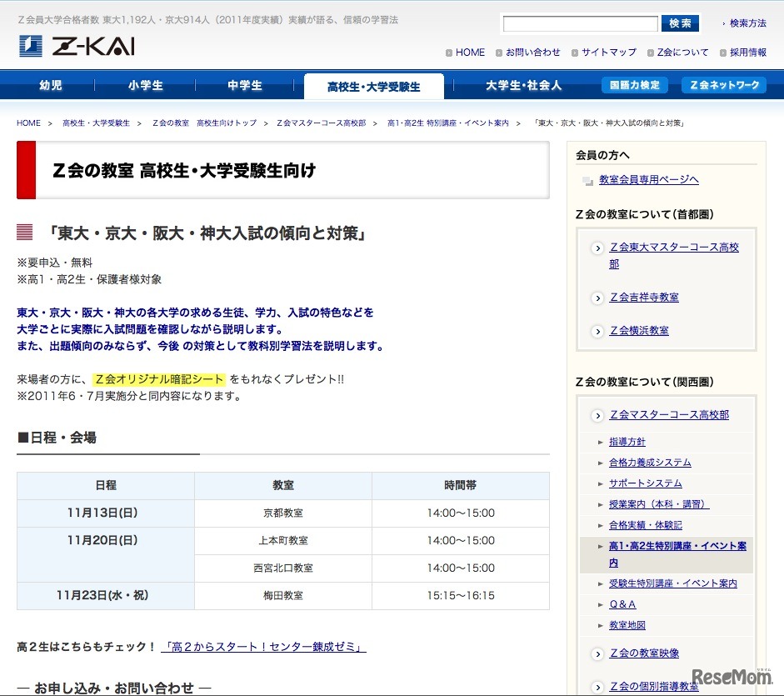Open the サイトマップ link
Image resolution: width=784 pixels, height=696 pixels.
click(x=608, y=53)
